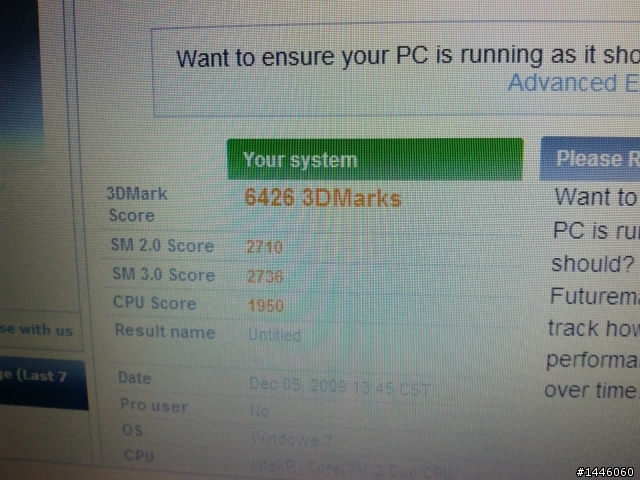This screenshot has height=480, width=640.
Task: Select the SM 2.0 Score value 2710
Action: [264, 247]
